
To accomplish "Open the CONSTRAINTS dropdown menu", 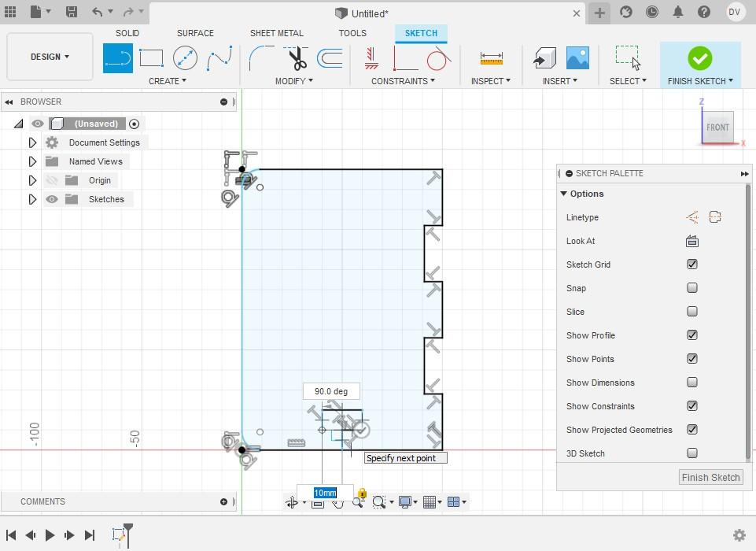I will tap(403, 81).
